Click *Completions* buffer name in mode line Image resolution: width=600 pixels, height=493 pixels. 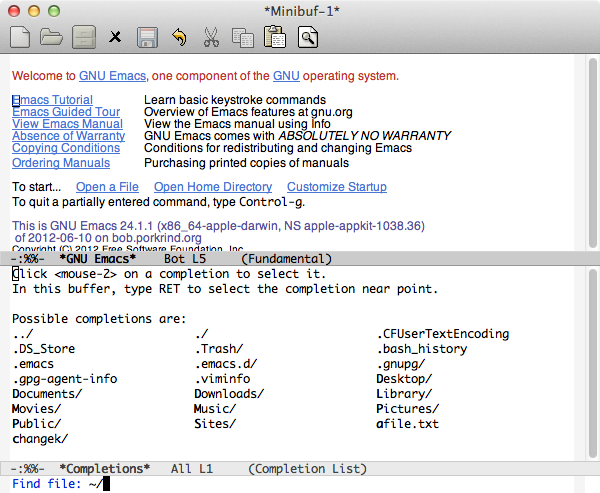coord(105,469)
